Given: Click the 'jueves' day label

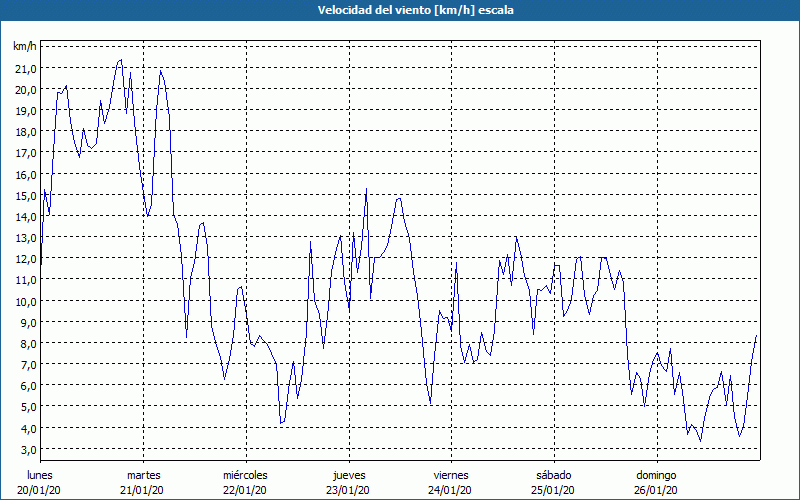Looking at the screenshot, I should pos(349,475).
